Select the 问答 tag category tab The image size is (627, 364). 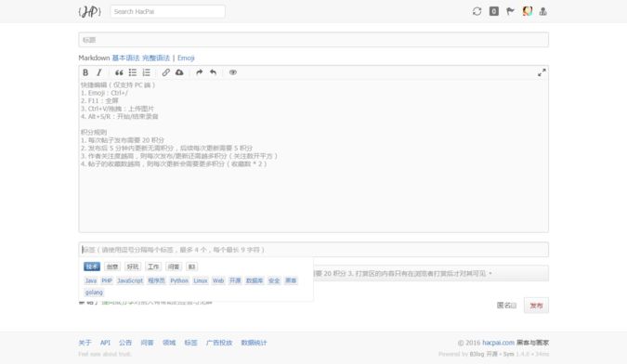pyautogui.click(x=174, y=266)
